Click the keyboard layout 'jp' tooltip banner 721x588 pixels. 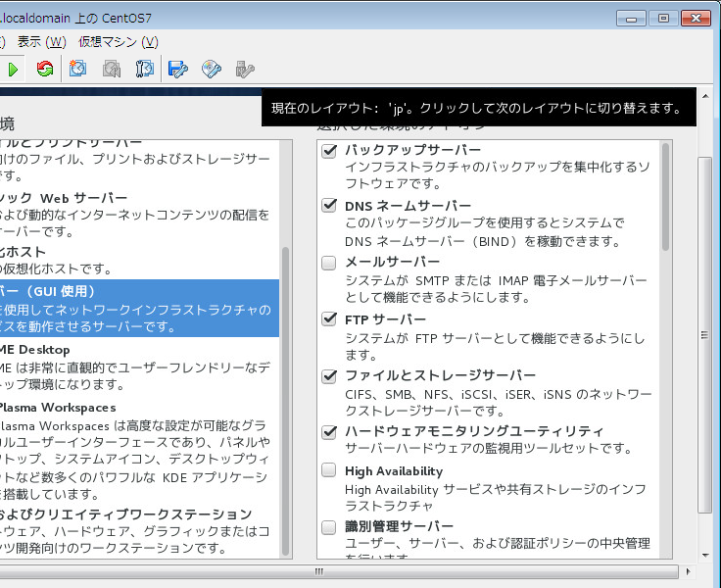tap(479, 107)
